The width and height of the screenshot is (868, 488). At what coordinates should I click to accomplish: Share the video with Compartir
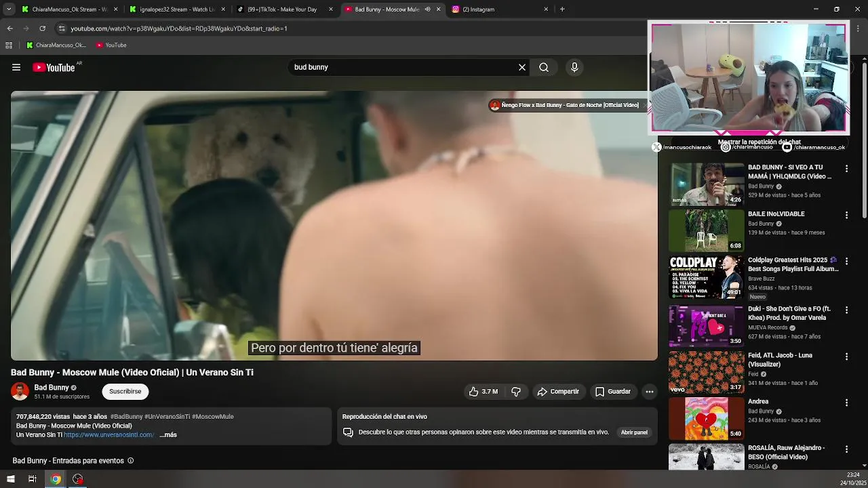point(558,392)
